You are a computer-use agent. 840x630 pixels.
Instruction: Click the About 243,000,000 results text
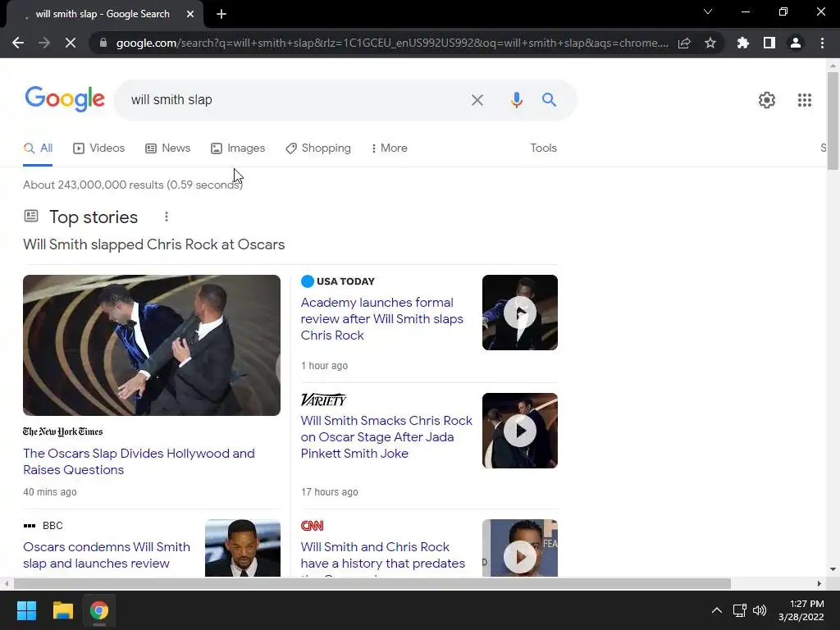(133, 185)
